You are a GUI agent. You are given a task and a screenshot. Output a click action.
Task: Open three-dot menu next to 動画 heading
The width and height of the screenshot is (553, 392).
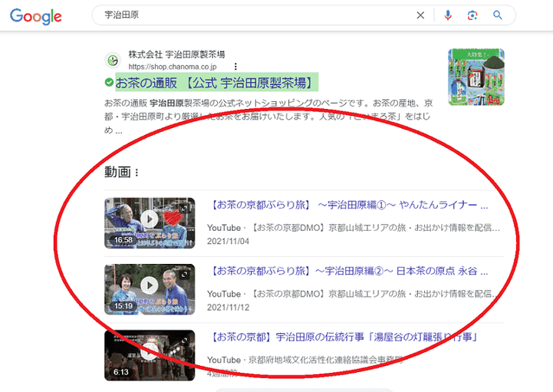(x=137, y=173)
